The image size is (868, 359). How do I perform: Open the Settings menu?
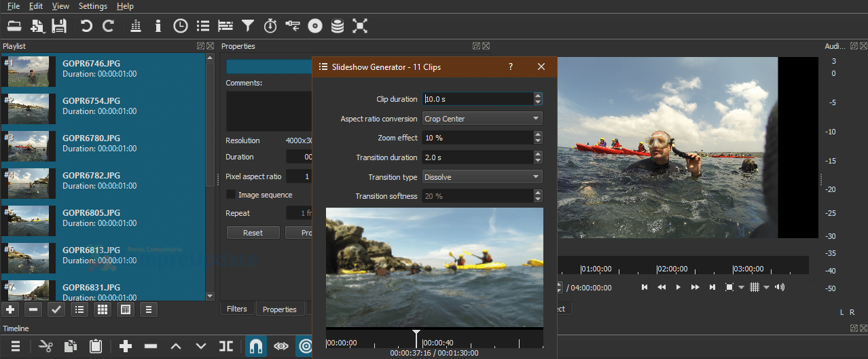pyautogui.click(x=93, y=6)
